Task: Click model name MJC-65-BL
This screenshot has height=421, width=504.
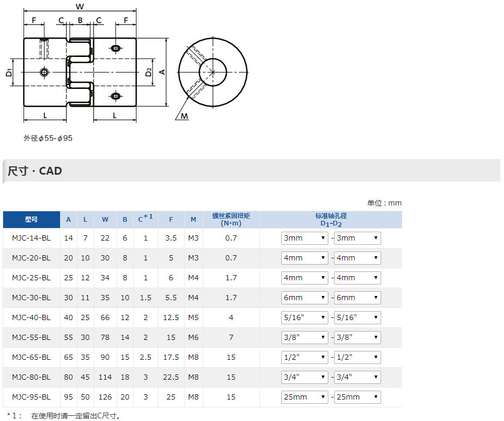Action: (x=31, y=357)
